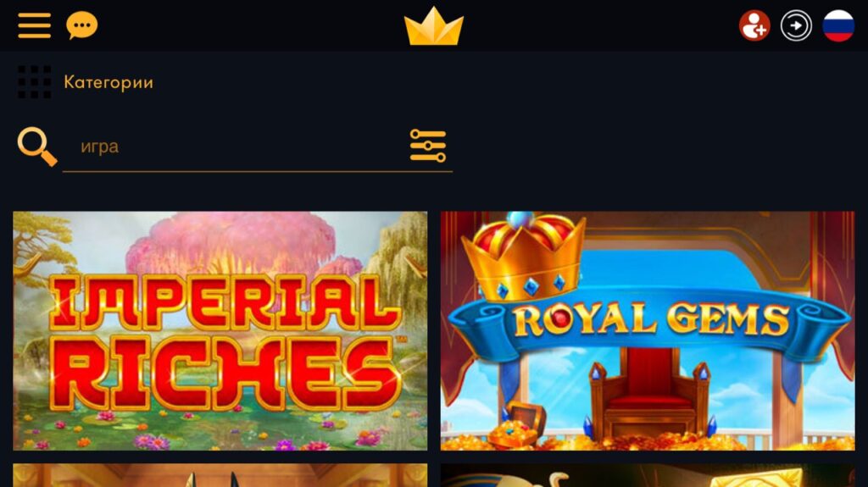Click the login arrow icon
868x487 pixels.
pyautogui.click(x=796, y=25)
